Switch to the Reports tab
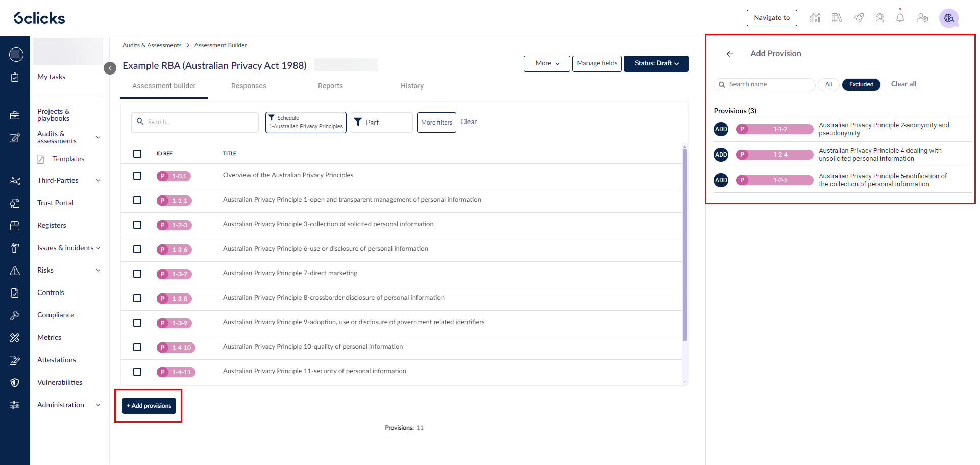 330,86
